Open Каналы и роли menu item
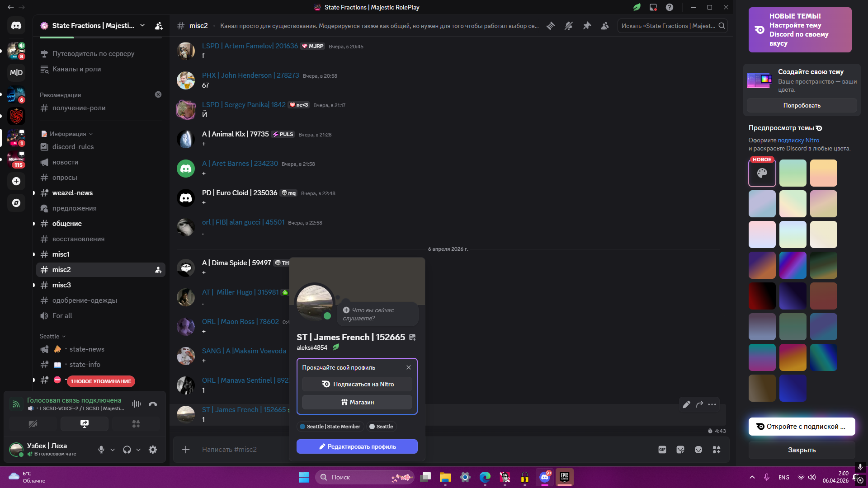This screenshot has width=868, height=488. point(76,69)
